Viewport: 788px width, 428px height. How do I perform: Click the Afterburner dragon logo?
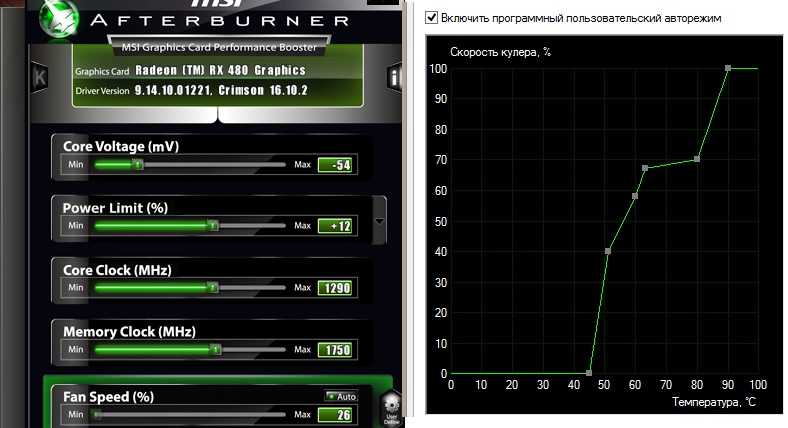(x=59, y=19)
